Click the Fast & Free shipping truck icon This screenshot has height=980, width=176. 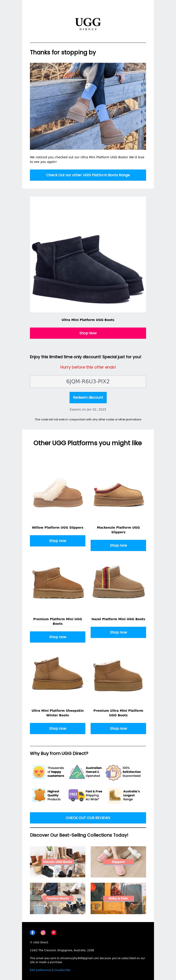[76, 794]
